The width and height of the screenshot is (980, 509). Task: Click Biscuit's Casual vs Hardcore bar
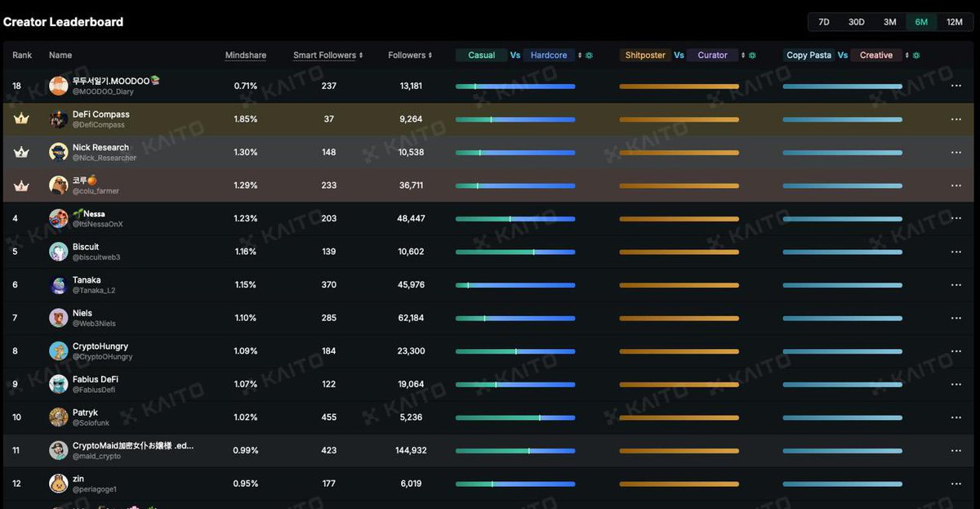(x=515, y=252)
